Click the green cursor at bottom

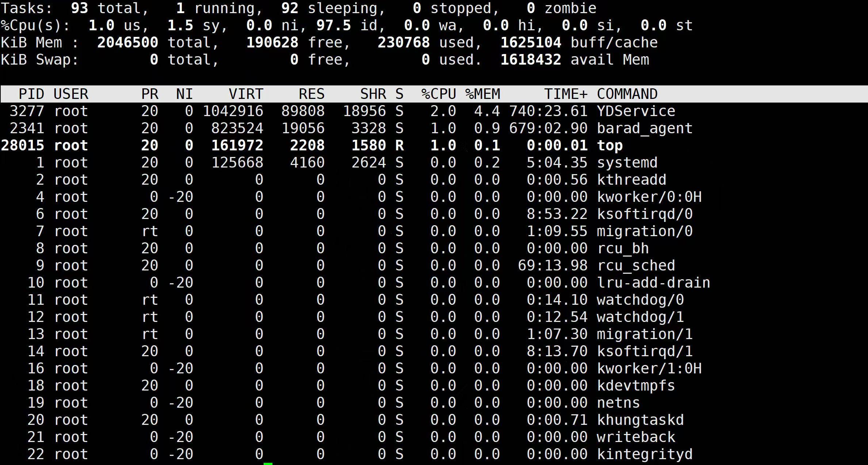(x=268, y=463)
